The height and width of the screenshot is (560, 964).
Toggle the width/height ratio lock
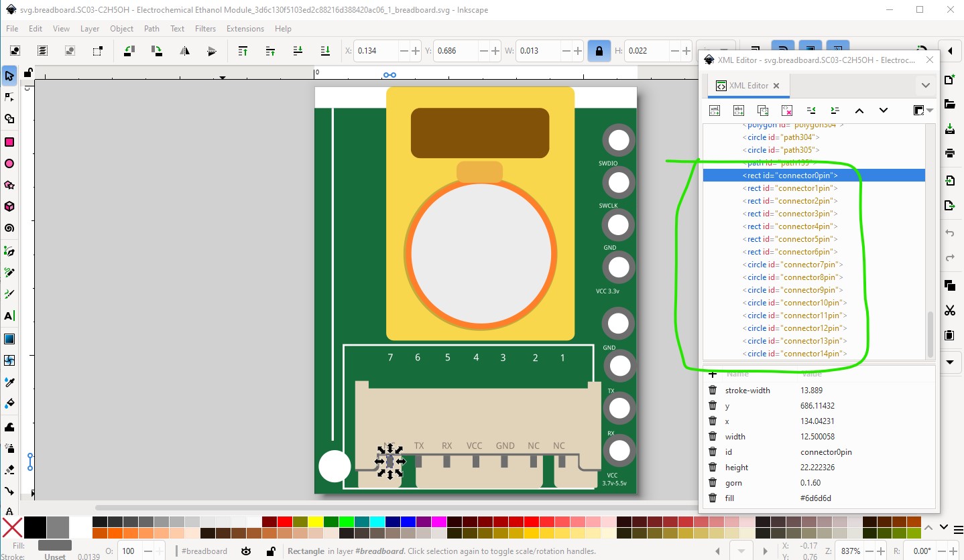click(x=599, y=51)
